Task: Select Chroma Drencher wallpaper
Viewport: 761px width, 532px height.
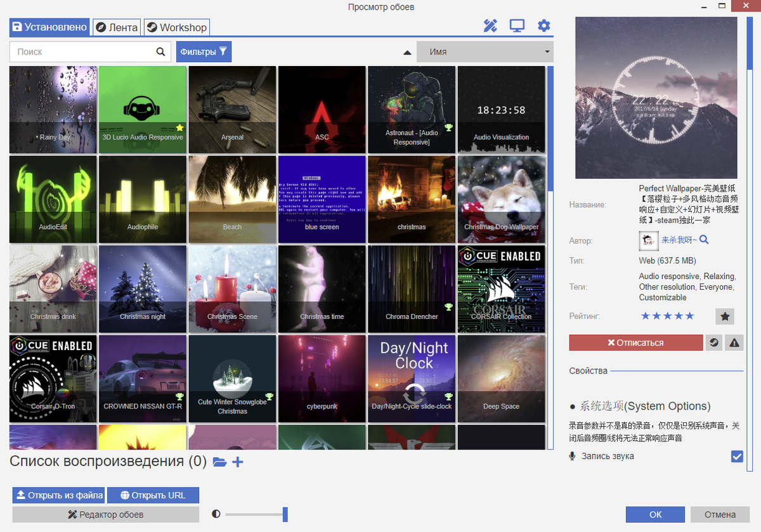Action: pos(412,289)
